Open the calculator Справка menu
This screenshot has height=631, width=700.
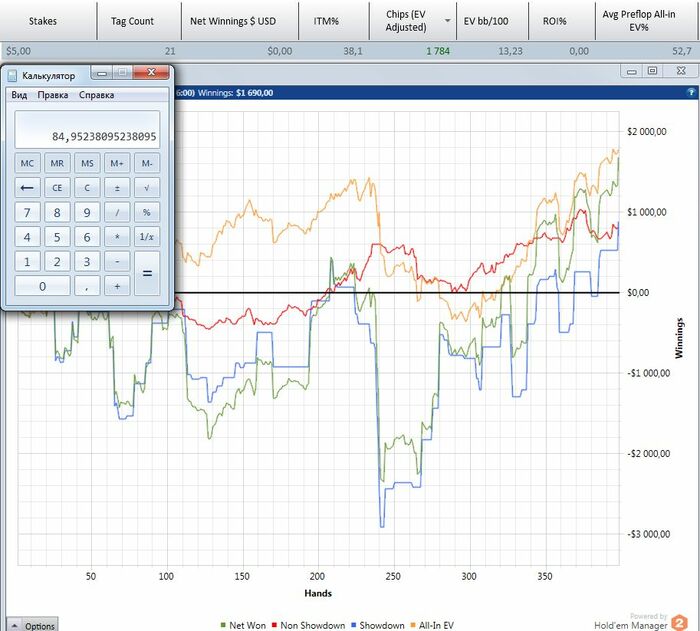click(x=96, y=95)
